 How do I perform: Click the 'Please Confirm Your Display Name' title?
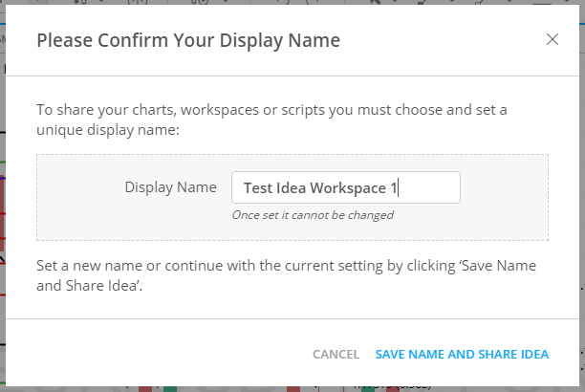pos(187,40)
